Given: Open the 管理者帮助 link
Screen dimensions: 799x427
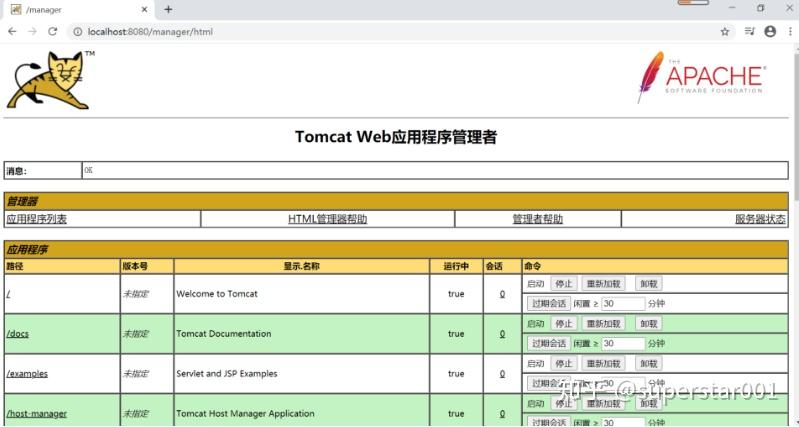Looking at the screenshot, I should (x=538, y=219).
